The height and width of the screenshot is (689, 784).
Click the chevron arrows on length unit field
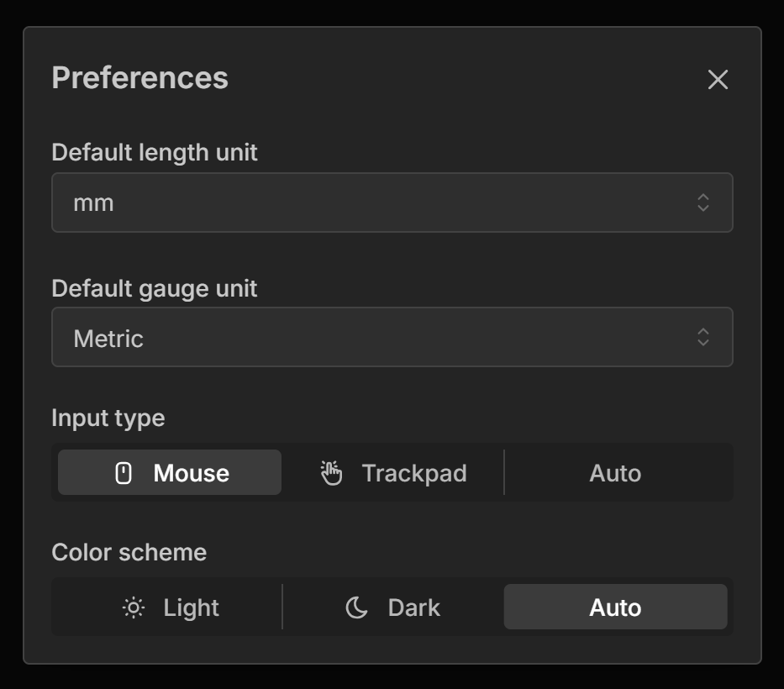703,202
